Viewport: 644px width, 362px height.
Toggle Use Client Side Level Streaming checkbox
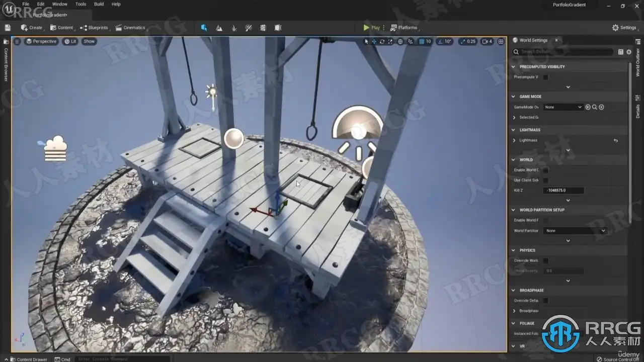[x=546, y=180]
